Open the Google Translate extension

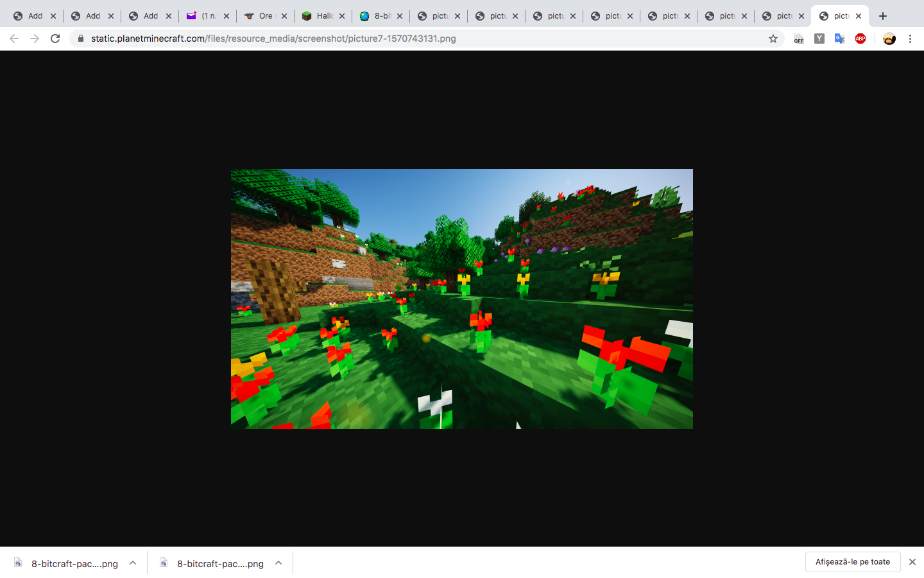pyautogui.click(x=839, y=39)
